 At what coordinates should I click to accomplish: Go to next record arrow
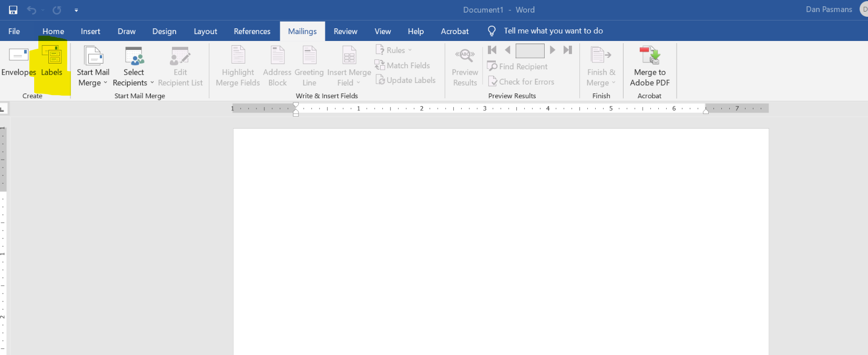553,50
